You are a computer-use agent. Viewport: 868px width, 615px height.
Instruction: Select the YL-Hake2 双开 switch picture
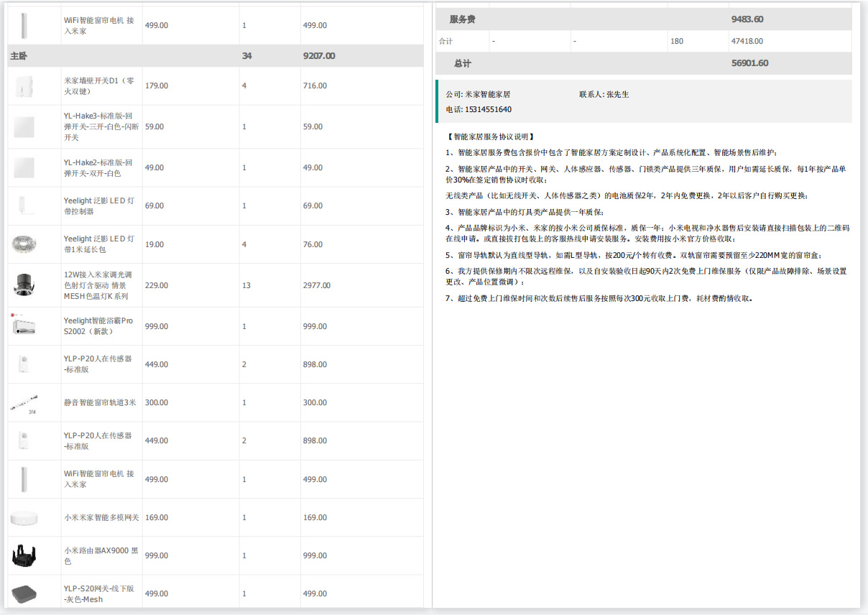pyautogui.click(x=24, y=168)
